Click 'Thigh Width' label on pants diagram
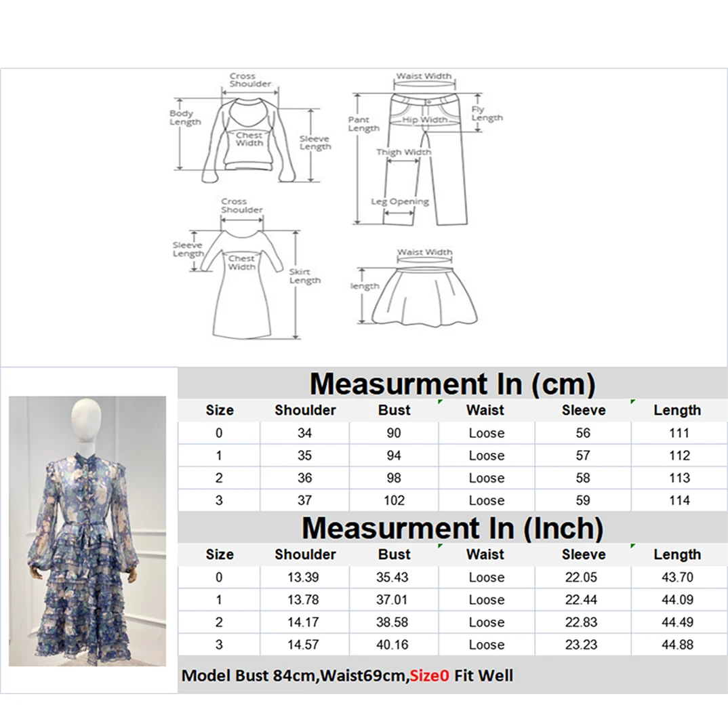 click(x=403, y=152)
